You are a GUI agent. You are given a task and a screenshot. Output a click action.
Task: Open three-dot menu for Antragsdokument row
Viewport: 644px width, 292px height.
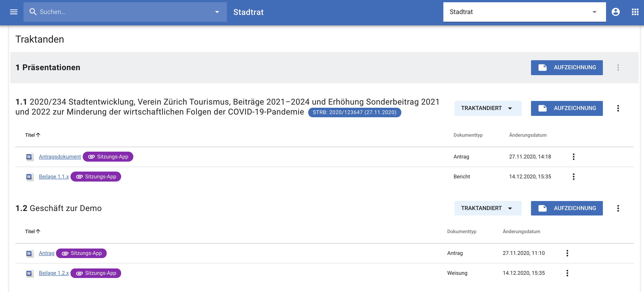(x=573, y=156)
